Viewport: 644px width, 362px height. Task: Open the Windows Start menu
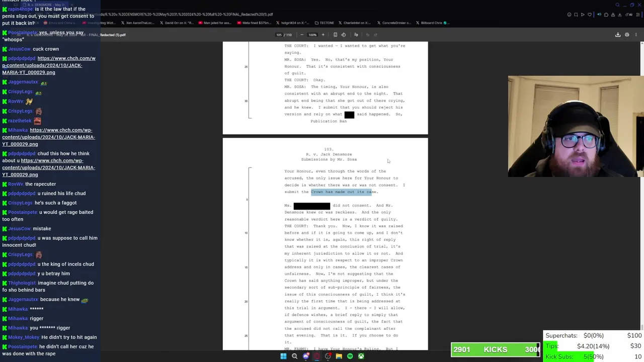point(283,356)
